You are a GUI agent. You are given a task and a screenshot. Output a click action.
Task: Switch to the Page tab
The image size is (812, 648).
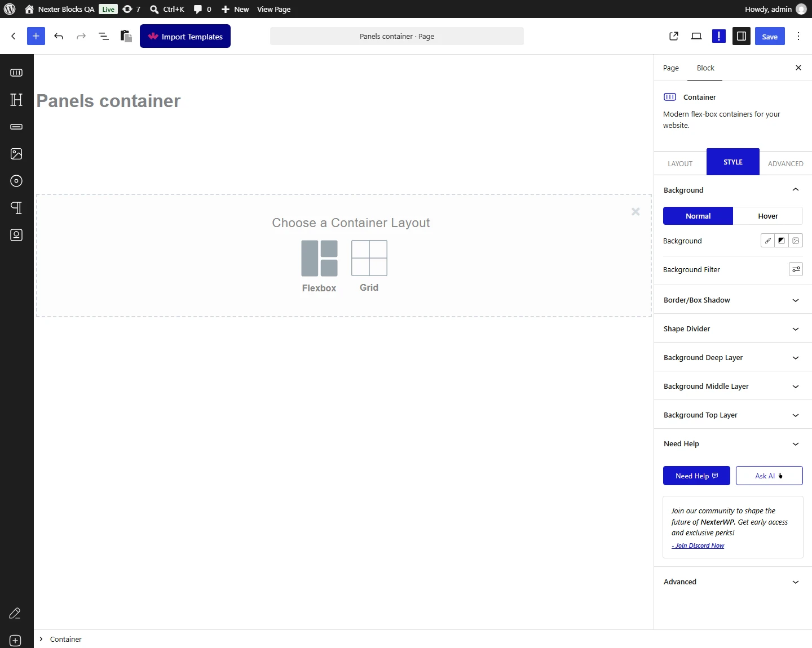coord(671,68)
